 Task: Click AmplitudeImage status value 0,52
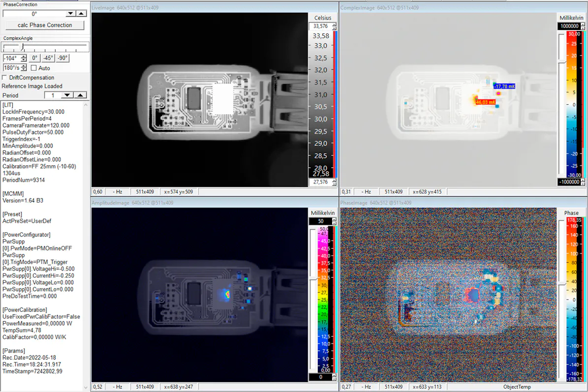[97, 387]
